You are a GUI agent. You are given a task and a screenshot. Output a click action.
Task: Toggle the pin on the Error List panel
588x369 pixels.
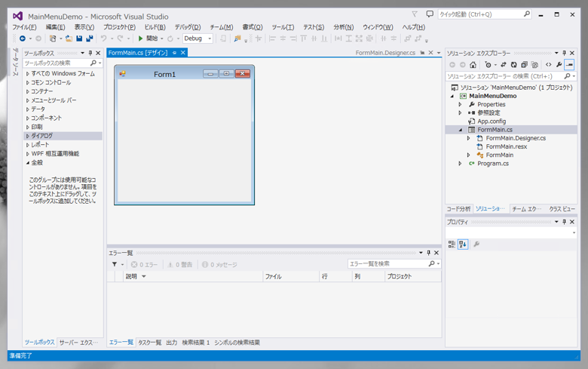point(429,253)
